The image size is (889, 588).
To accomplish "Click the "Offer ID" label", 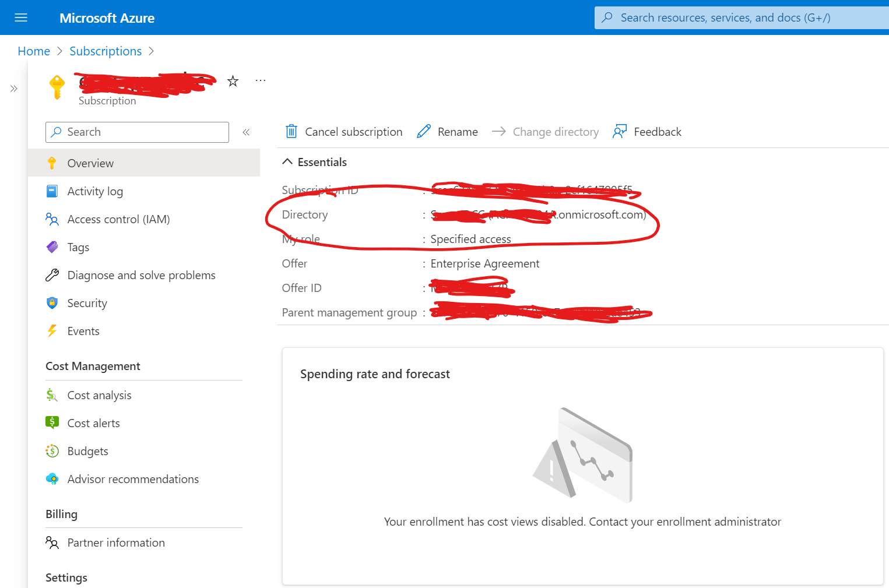I will click(301, 288).
